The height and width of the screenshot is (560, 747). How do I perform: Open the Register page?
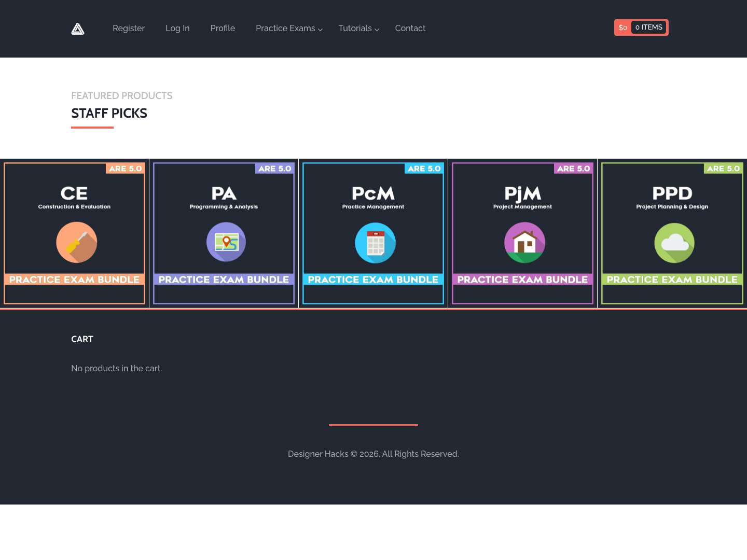tap(129, 28)
